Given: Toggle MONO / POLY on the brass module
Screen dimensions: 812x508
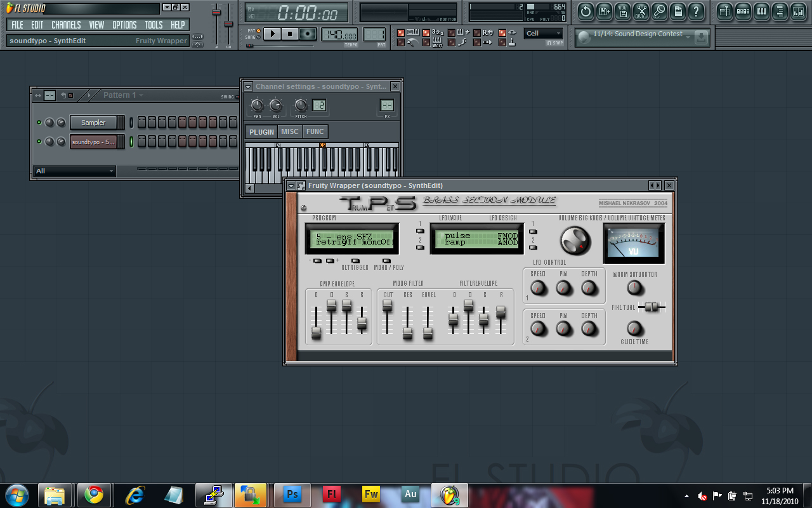Looking at the screenshot, I should [x=386, y=260].
